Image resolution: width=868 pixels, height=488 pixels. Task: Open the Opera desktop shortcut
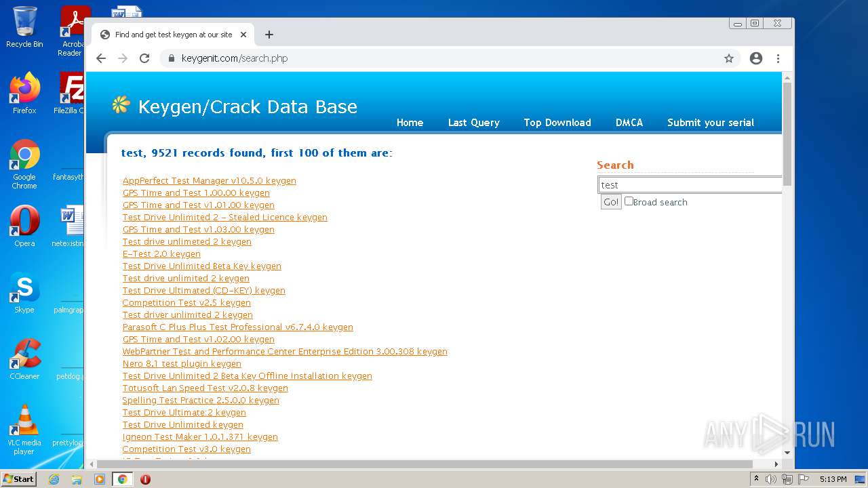click(24, 226)
